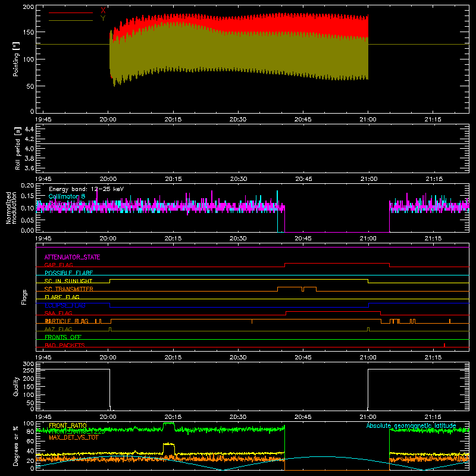Screen dimensions: 476x476
Task: Click the BAD_PACKETS spike near 21:17
Action: 444,345
